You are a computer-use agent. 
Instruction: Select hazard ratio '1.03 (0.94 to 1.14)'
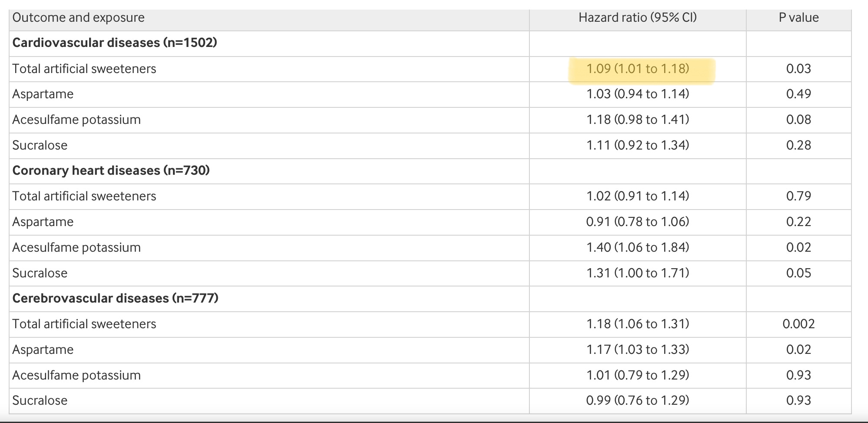click(x=638, y=94)
